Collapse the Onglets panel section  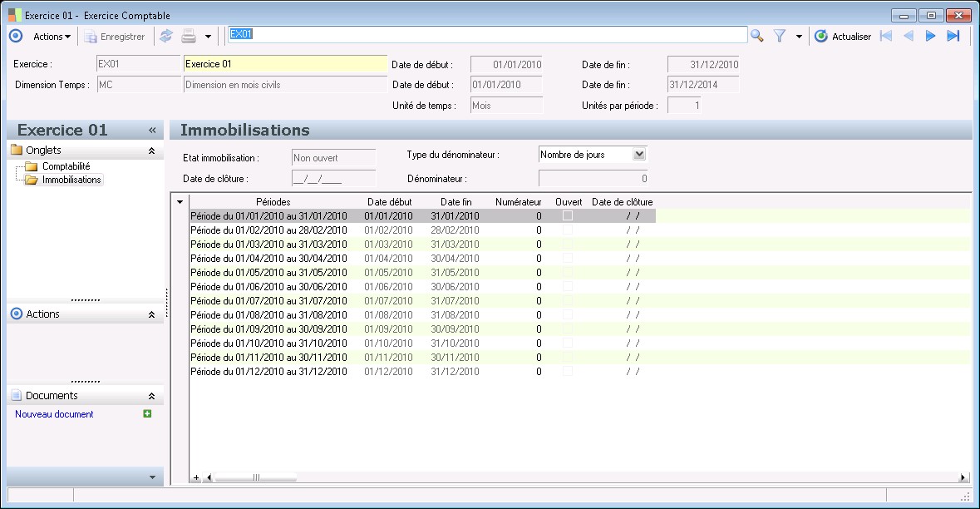[x=151, y=151]
